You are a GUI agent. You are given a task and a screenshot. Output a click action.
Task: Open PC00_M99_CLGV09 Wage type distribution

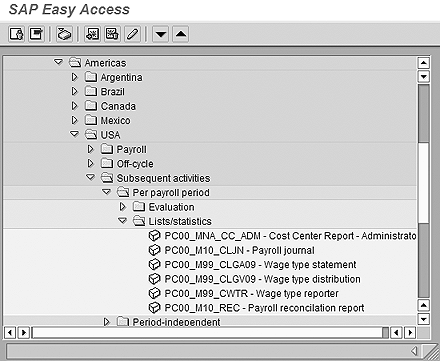(262, 279)
